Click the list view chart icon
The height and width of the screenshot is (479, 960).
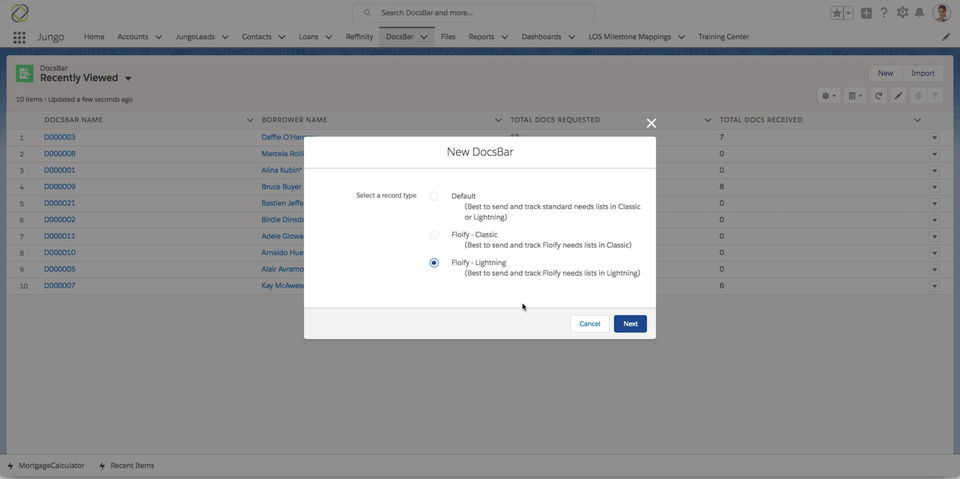(917, 96)
